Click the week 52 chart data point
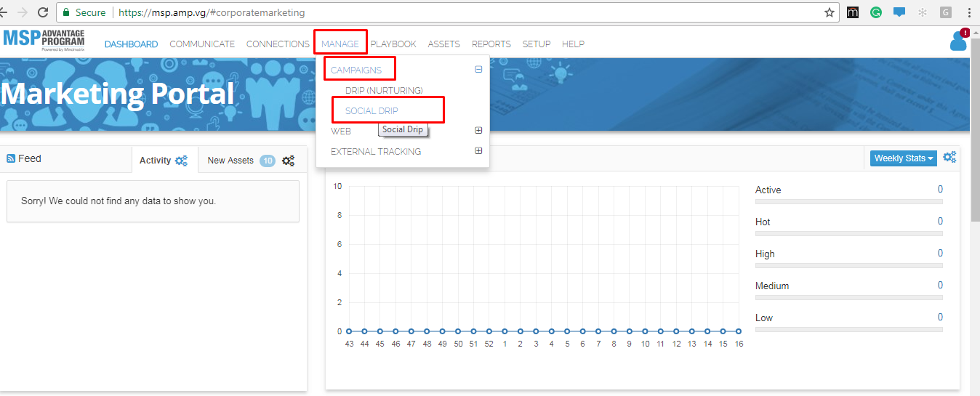This screenshot has height=396, width=980. (x=489, y=331)
